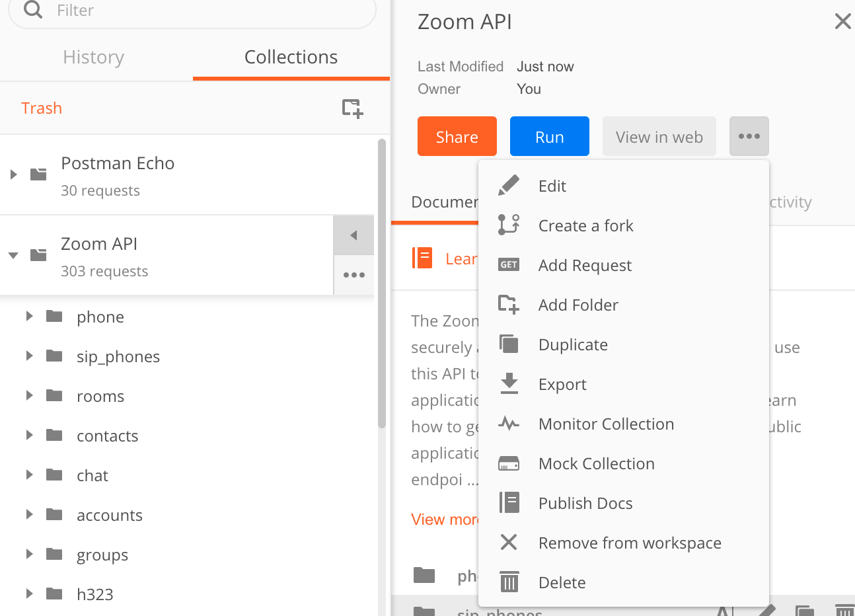
Task: Click the Postman Echo collection folder icon
Action: point(38,174)
